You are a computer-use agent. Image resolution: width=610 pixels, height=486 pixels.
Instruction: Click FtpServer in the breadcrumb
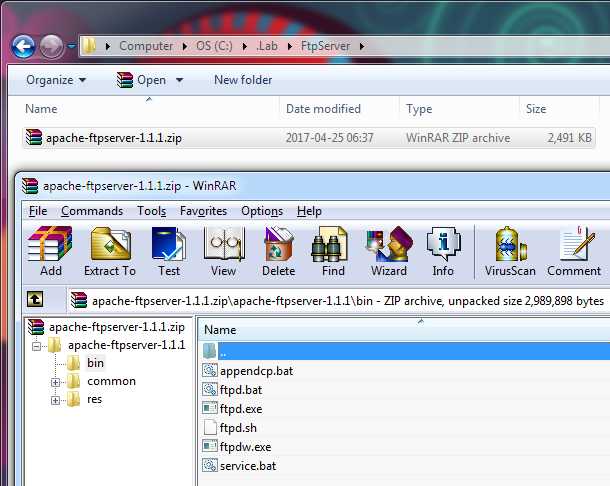(x=325, y=46)
